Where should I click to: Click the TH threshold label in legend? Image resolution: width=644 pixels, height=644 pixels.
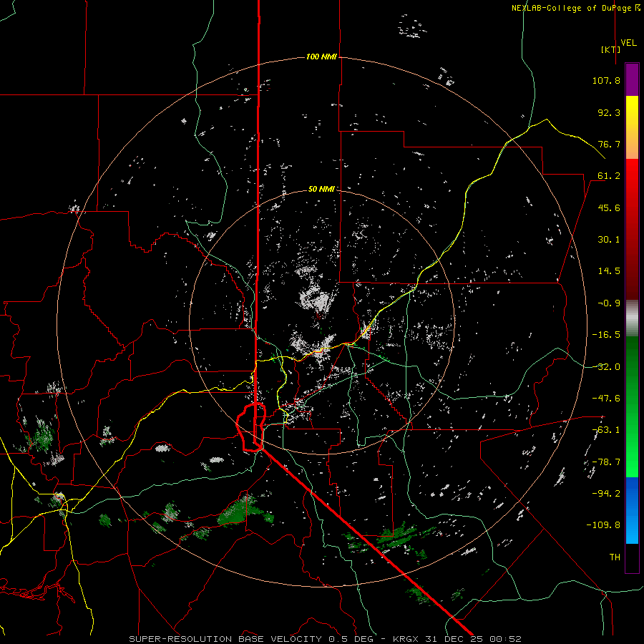point(615,557)
